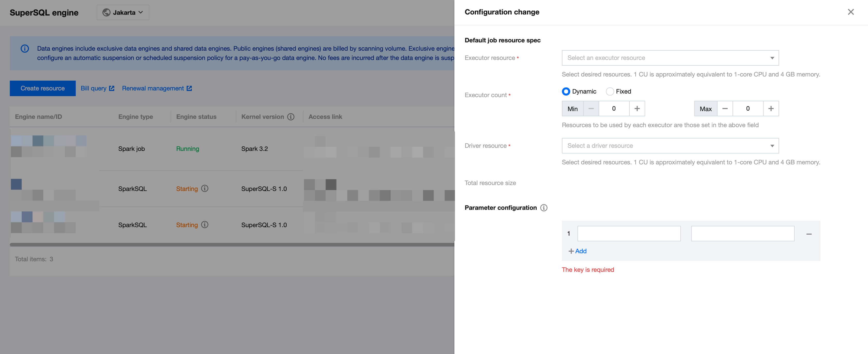Add a new parameter row
This screenshot has width=868, height=354.
click(x=577, y=251)
